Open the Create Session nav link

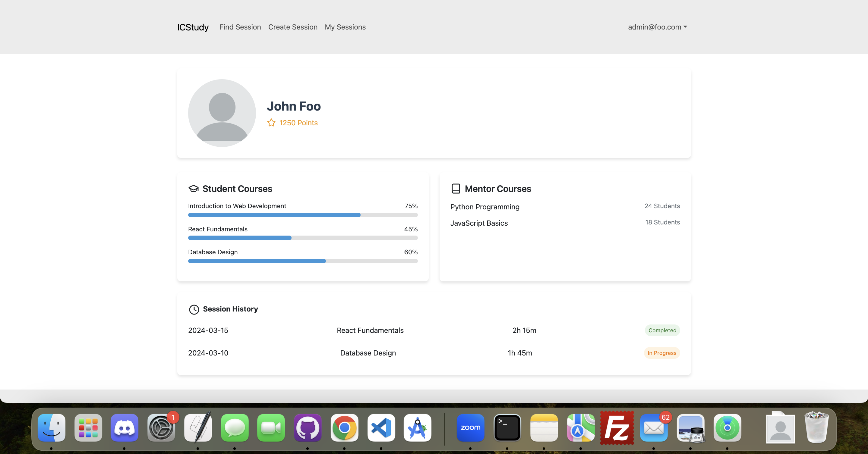tap(292, 27)
